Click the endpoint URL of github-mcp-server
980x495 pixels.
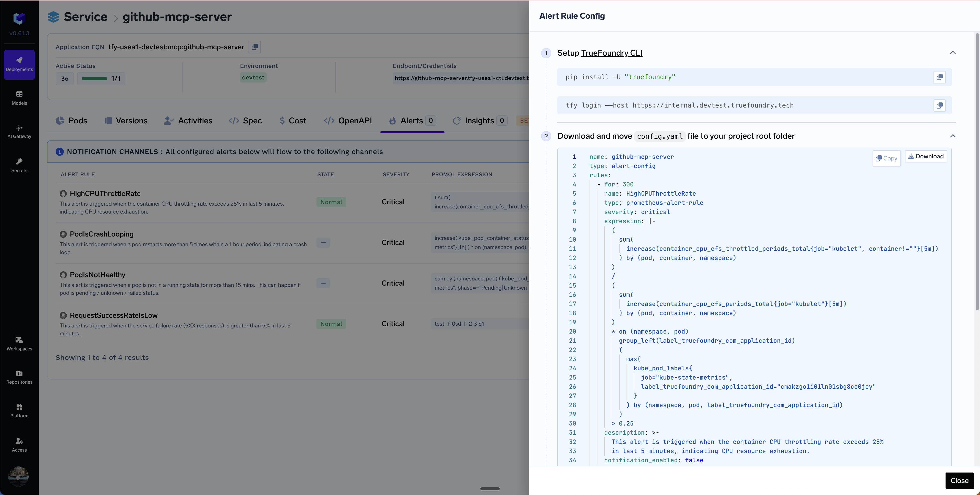pos(461,78)
